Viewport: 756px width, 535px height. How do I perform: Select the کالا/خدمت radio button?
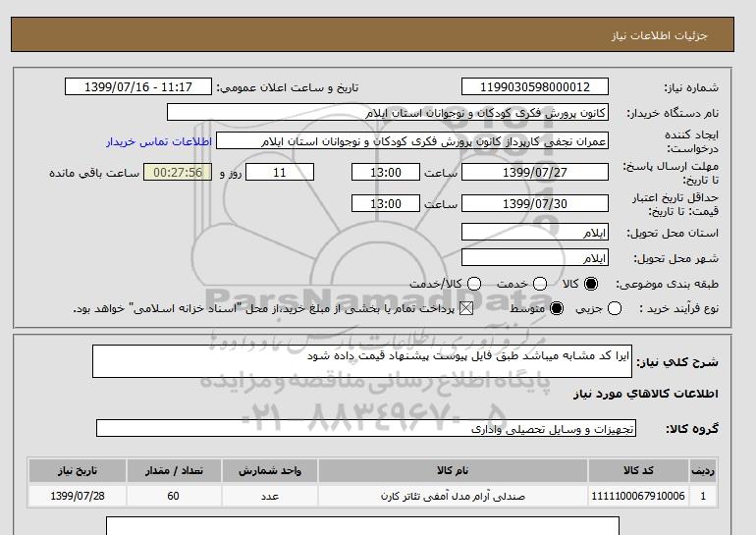474,284
